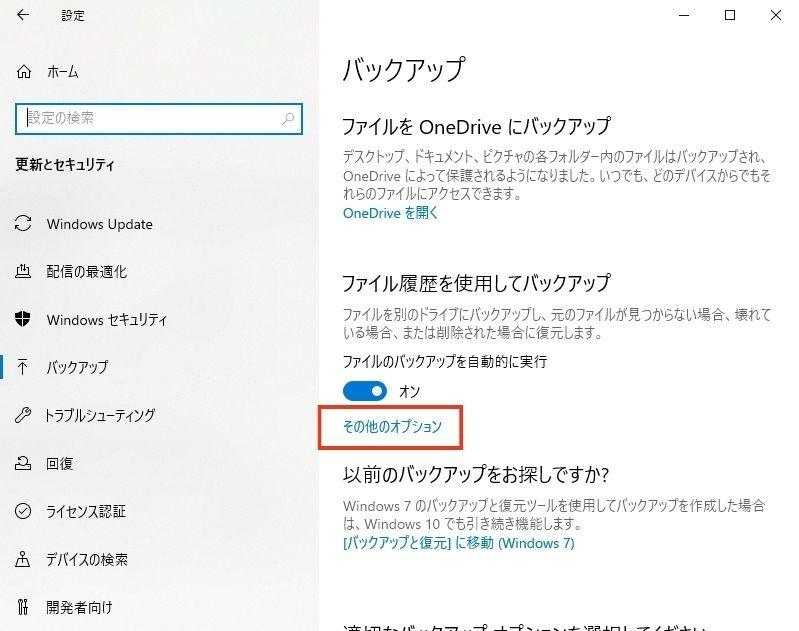Click the トラブルシューティング wrench icon
The height and width of the screenshot is (631, 799).
click(23, 415)
